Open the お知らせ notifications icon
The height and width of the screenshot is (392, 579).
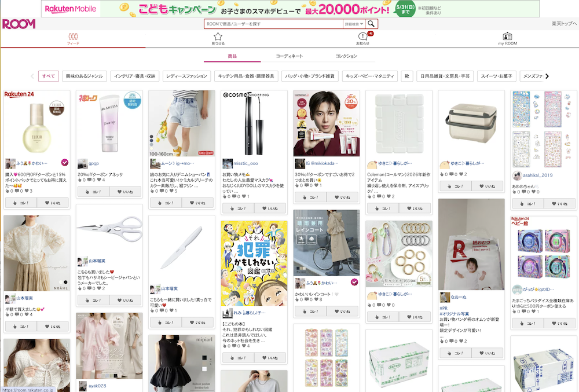point(362,36)
